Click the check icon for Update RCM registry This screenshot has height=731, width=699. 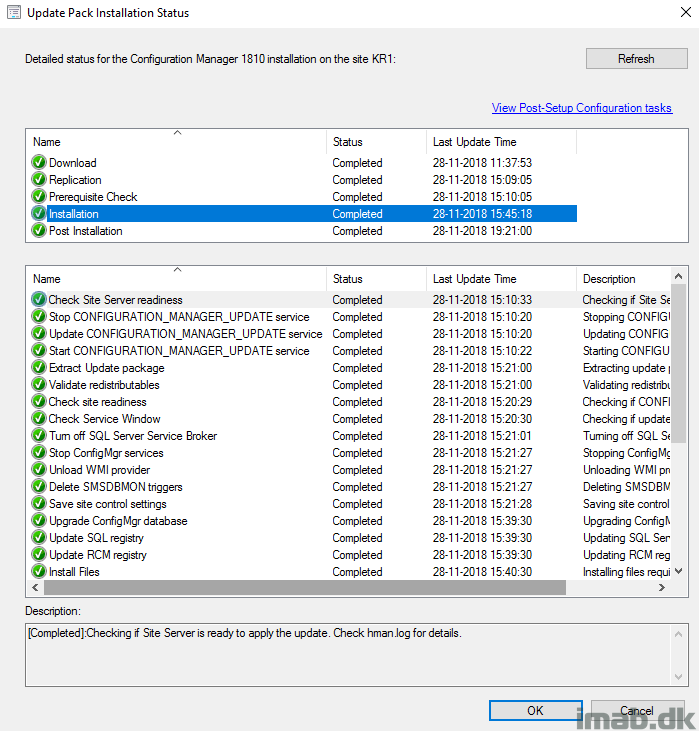pyautogui.click(x=39, y=555)
